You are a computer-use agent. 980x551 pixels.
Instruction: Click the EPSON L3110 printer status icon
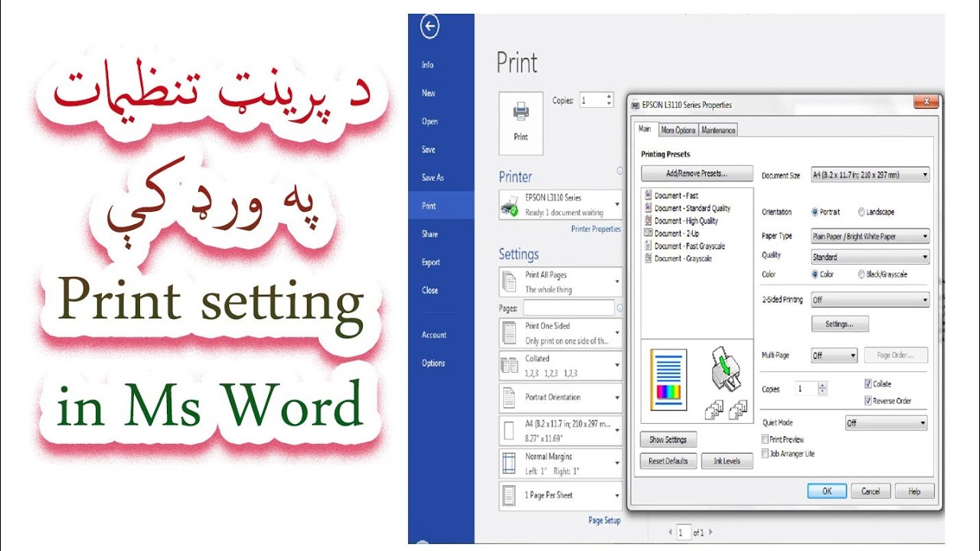pos(509,205)
